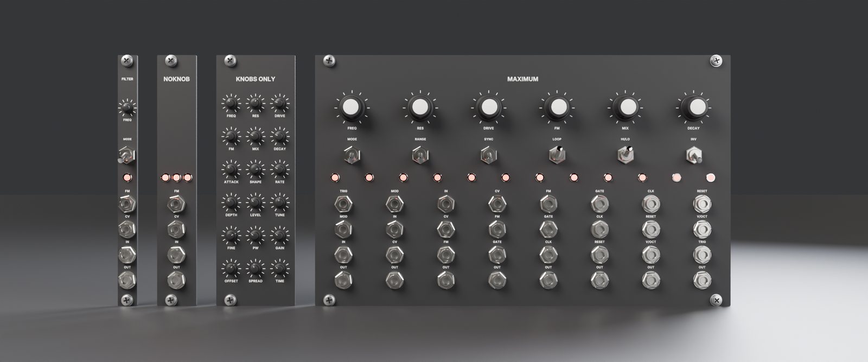
Task: Click the TUNE knob
Action: click(x=279, y=202)
